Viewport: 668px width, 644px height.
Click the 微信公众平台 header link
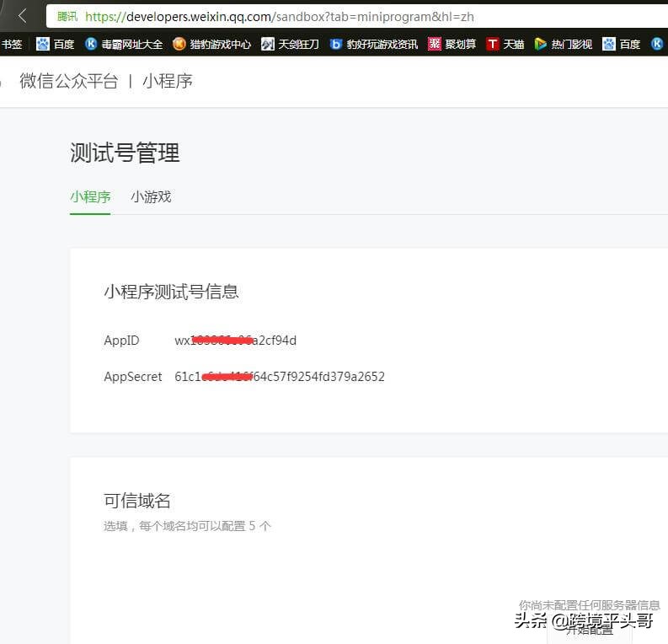68,81
